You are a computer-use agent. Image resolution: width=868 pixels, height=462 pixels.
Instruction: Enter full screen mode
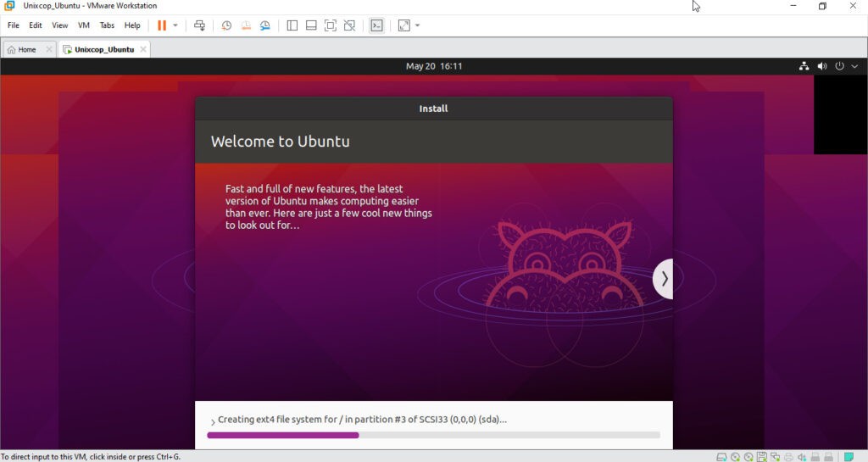coord(331,25)
